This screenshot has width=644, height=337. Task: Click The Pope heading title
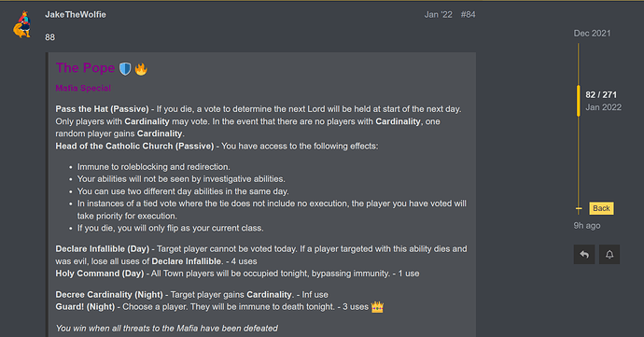pyautogui.click(x=86, y=68)
